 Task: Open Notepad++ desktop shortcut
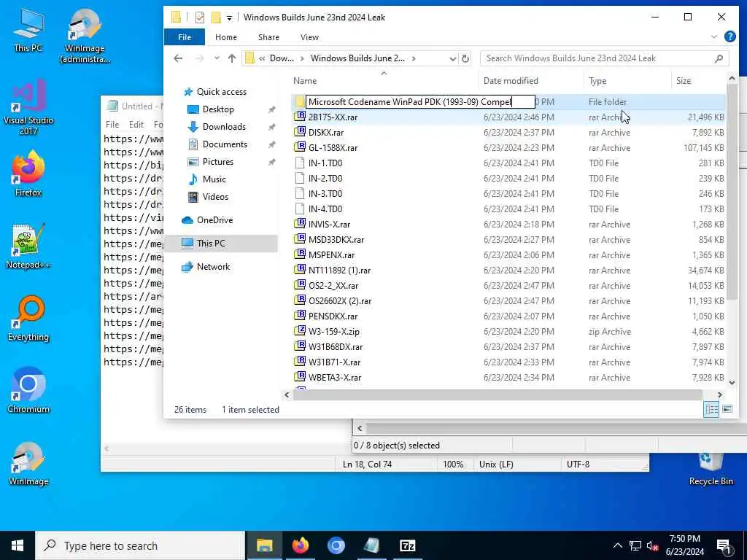click(28, 246)
